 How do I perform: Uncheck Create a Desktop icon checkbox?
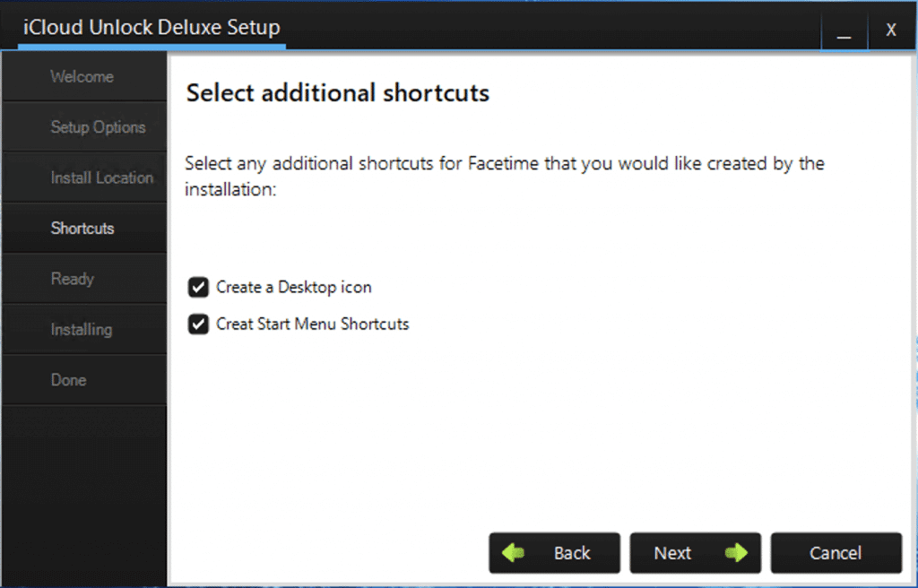[198, 288]
